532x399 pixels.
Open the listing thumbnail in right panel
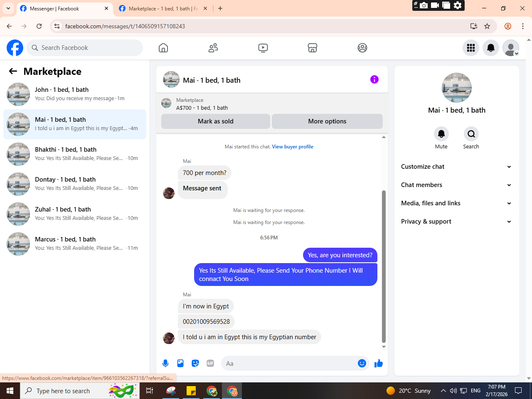[x=457, y=88]
